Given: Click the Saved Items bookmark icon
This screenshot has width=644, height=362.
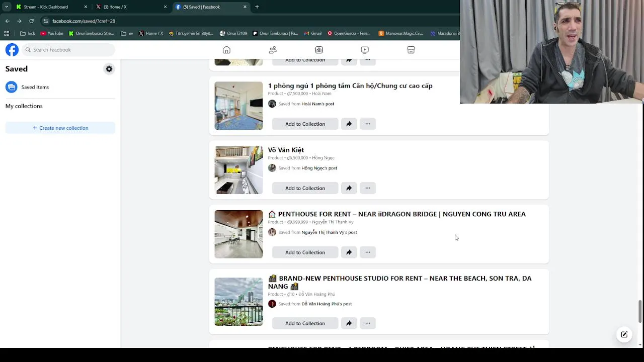Looking at the screenshot, I should (11, 87).
